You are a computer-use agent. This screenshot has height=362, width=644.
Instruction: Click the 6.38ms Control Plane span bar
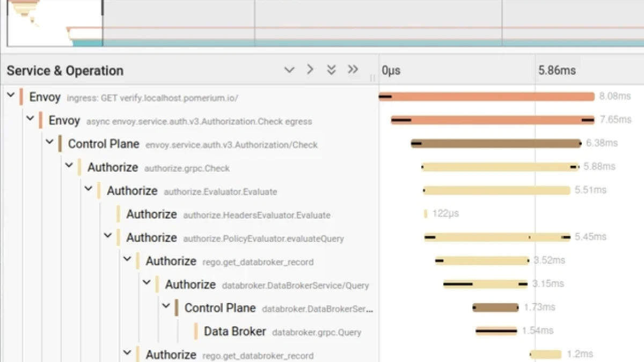[x=496, y=143]
